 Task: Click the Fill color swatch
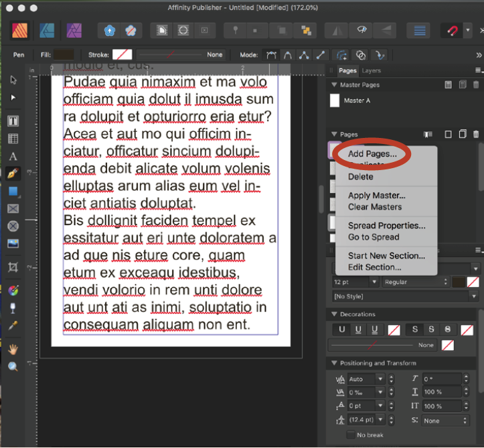pos(65,54)
